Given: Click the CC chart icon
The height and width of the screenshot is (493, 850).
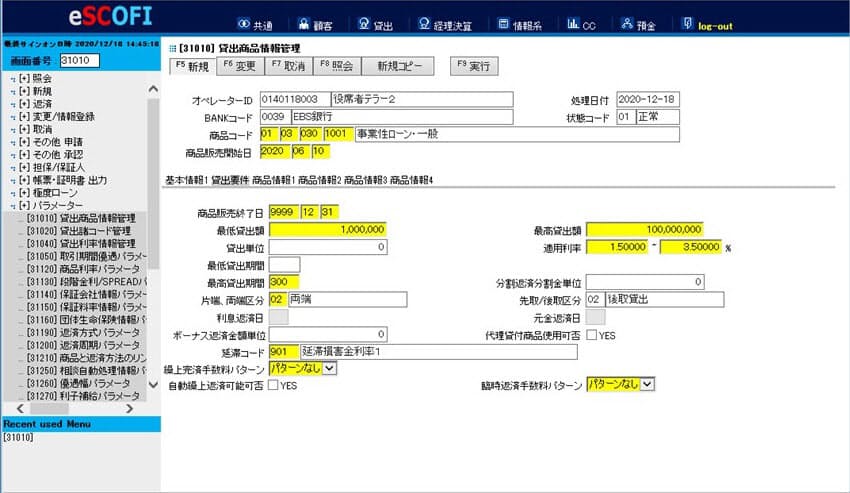Looking at the screenshot, I should [x=572, y=23].
